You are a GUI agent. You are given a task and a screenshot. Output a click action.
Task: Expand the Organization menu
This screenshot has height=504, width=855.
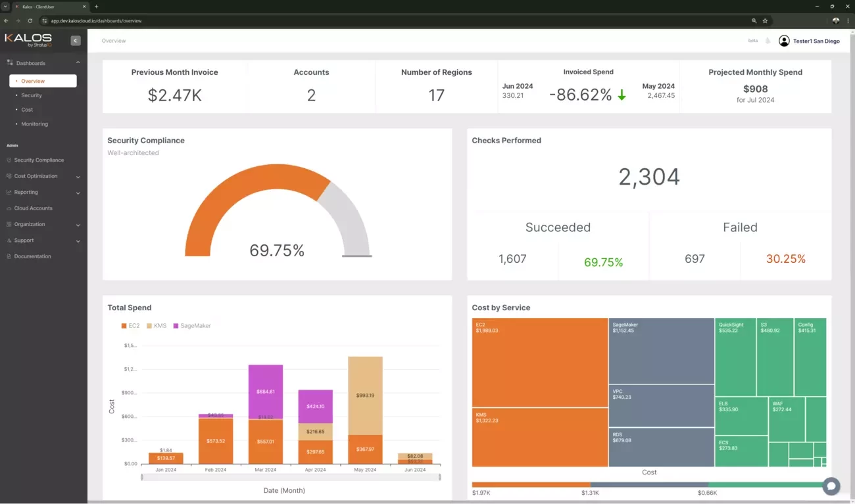pos(78,225)
